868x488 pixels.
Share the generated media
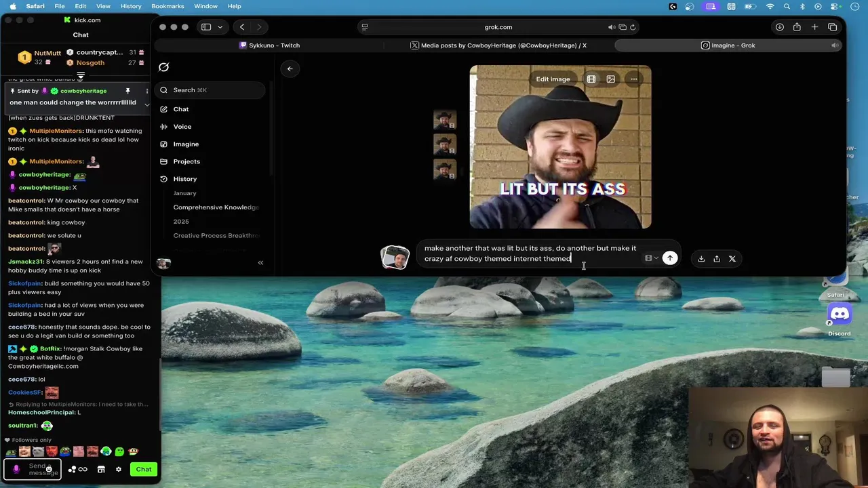717,259
